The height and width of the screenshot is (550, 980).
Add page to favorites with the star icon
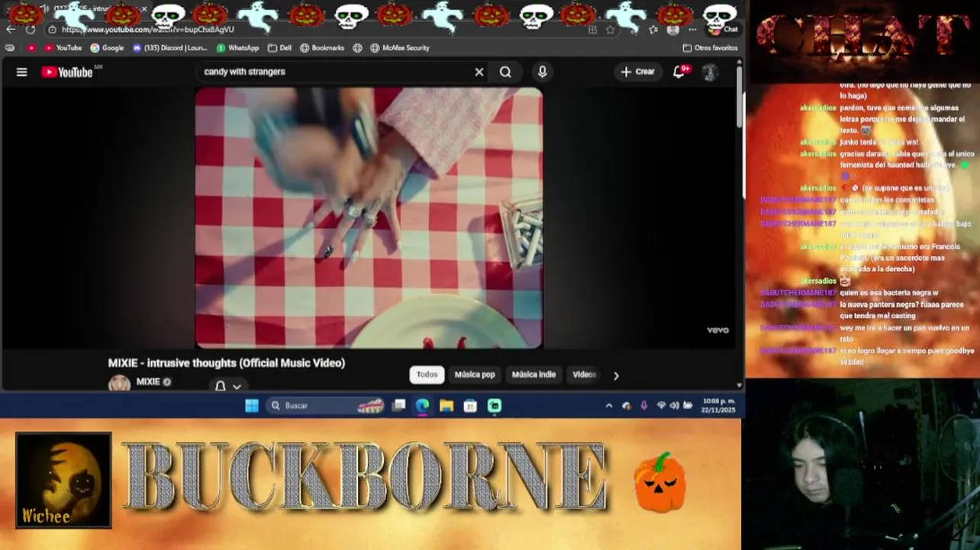pyautogui.click(x=611, y=29)
